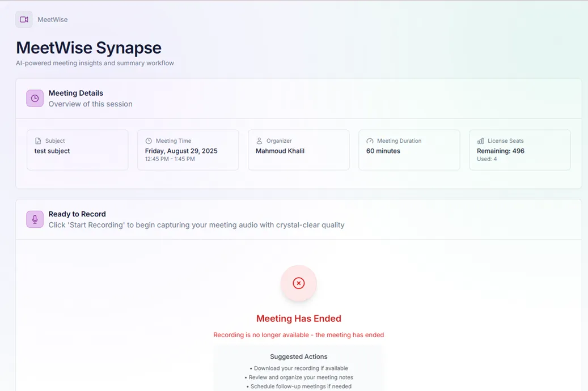Click the Suggested Actions heading
Viewport: 588px width, 391px height.
point(299,356)
